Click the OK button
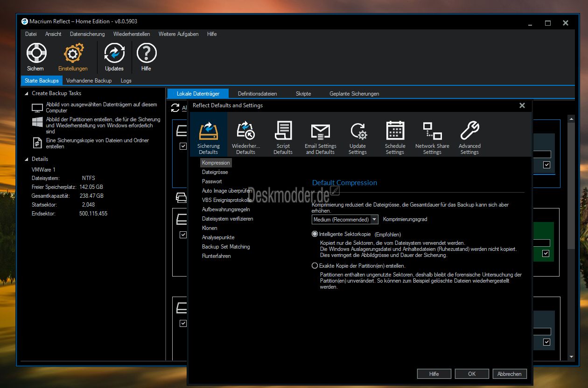 [472, 374]
